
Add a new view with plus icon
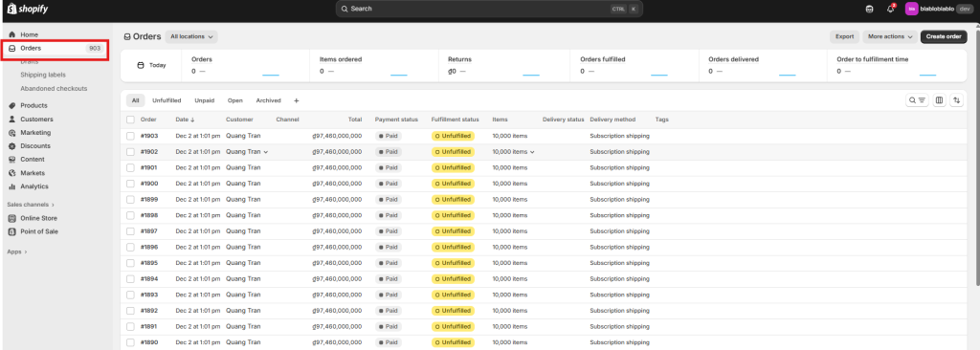pyautogui.click(x=297, y=100)
